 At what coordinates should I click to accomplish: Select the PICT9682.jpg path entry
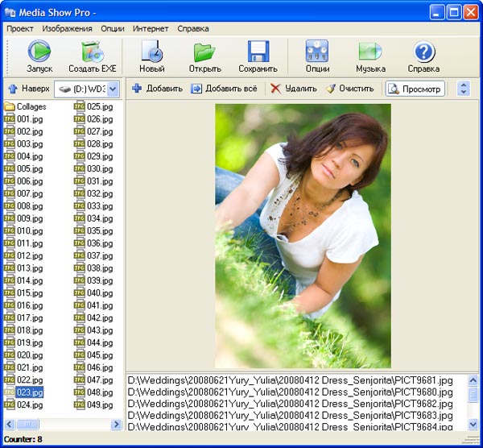[290, 404]
